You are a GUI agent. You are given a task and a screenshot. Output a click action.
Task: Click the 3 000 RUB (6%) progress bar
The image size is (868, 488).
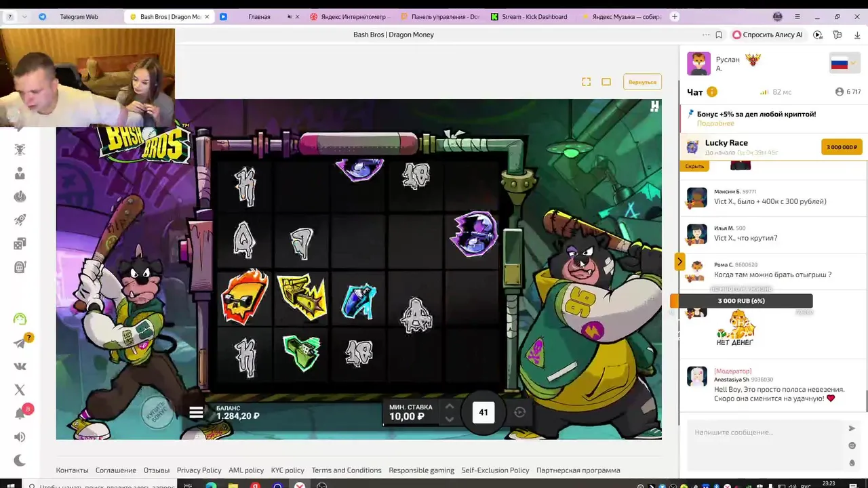coord(741,301)
